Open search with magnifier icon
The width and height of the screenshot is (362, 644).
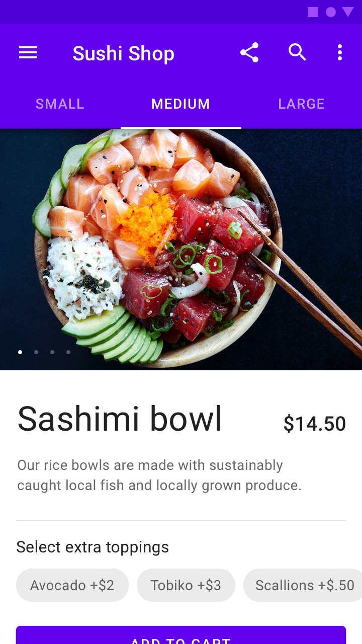[297, 52]
